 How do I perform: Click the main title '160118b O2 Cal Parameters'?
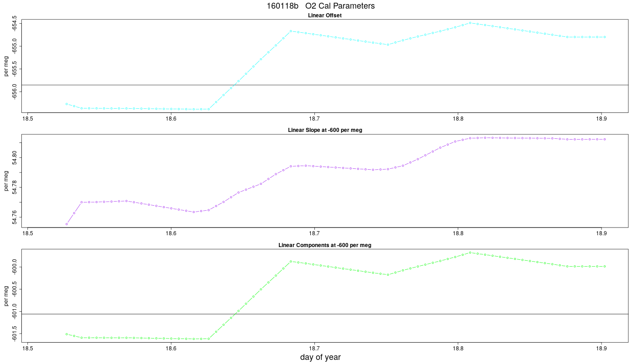[x=321, y=6]
